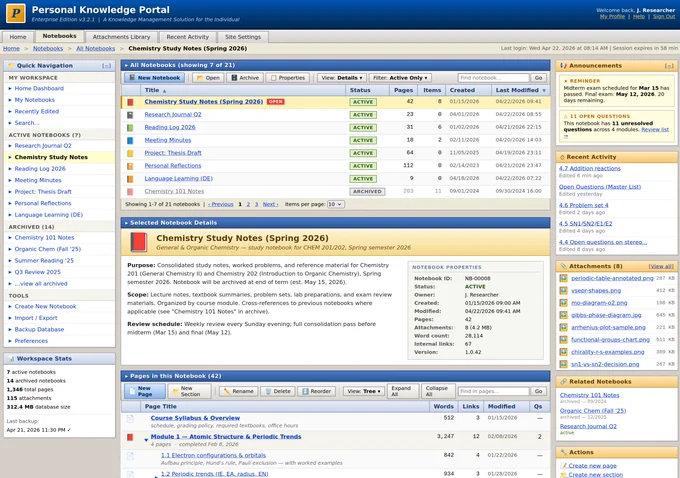Collapse the Announcements panel
680x478 pixels.
point(669,66)
